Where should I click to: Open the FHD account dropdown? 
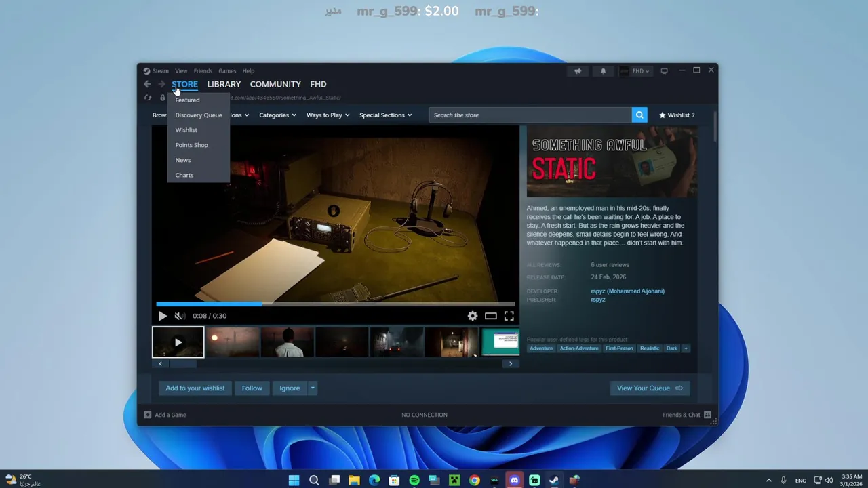coord(635,70)
